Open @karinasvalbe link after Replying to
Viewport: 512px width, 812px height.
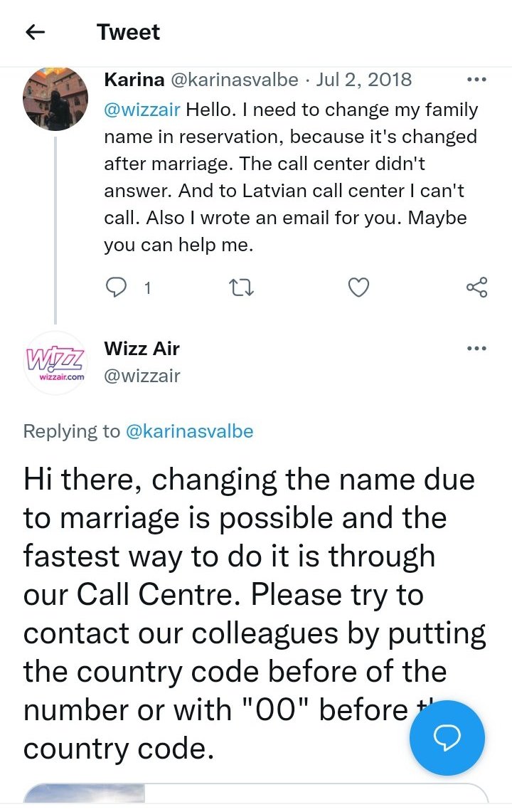tap(189, 431)
